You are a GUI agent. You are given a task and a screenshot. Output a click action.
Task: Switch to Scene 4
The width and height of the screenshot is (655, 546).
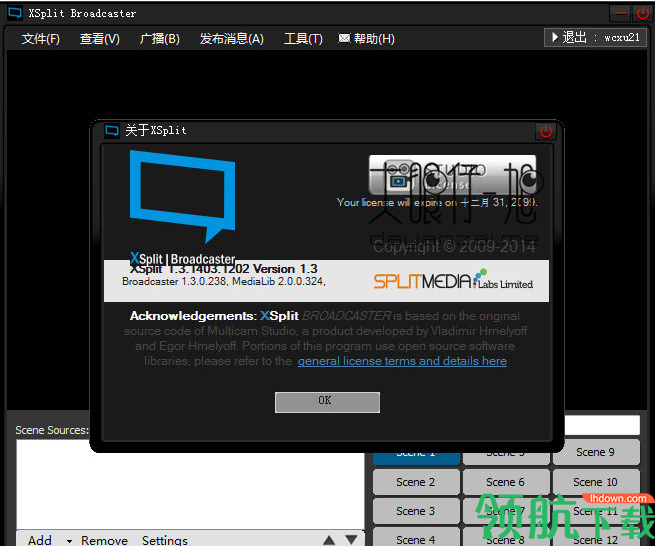(416, 538)
